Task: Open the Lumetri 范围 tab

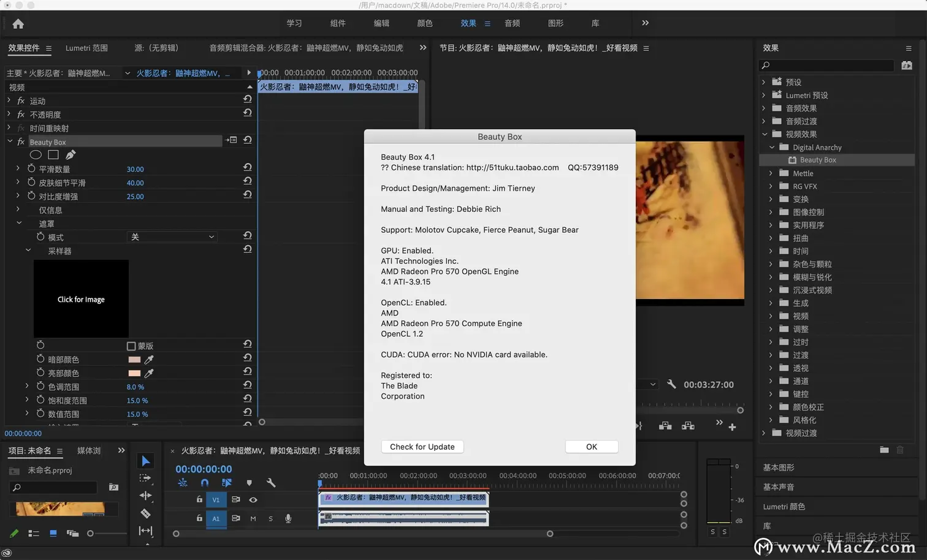Action: click(x=86, y=48)
